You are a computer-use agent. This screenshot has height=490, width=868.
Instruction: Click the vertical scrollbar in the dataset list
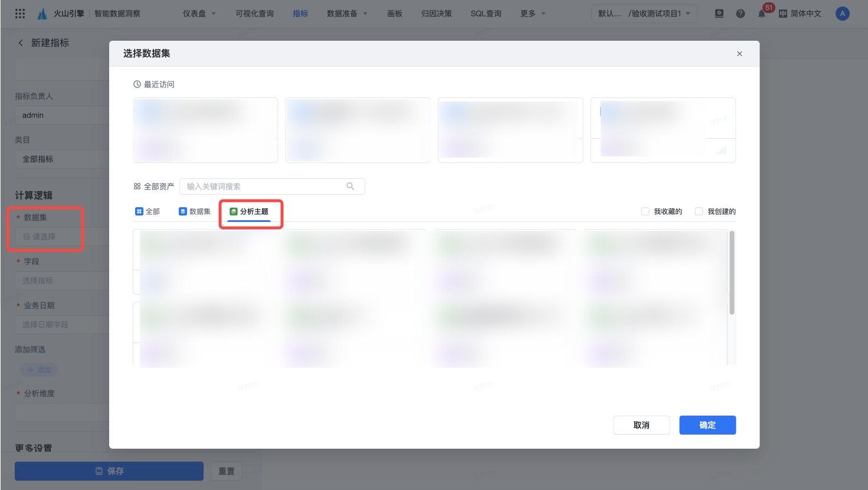pos(732,272)
